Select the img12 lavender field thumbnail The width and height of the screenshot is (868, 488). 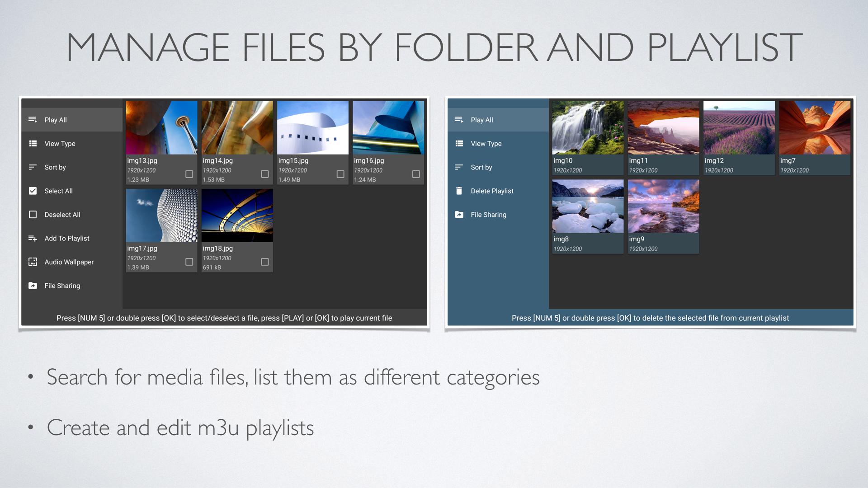(739, 128)
